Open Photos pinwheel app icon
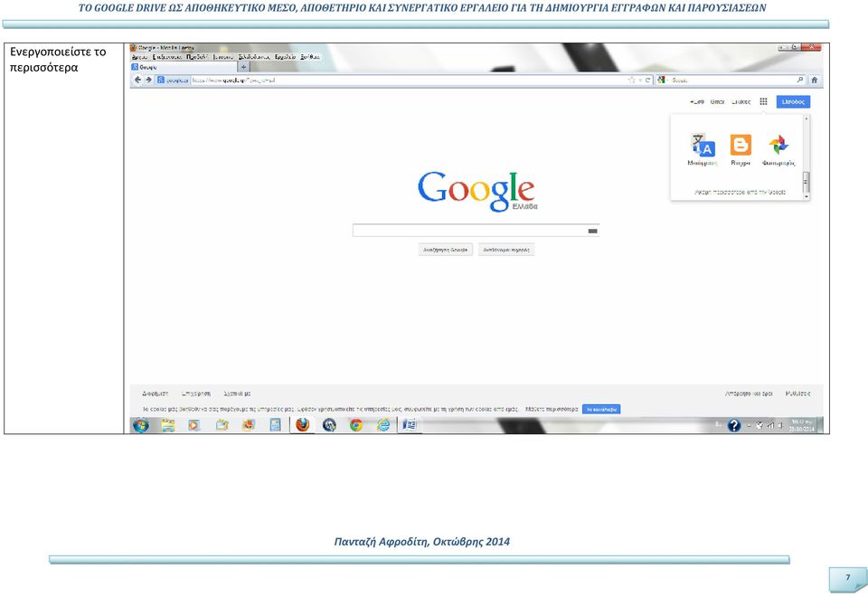 [x=778, y=145]
